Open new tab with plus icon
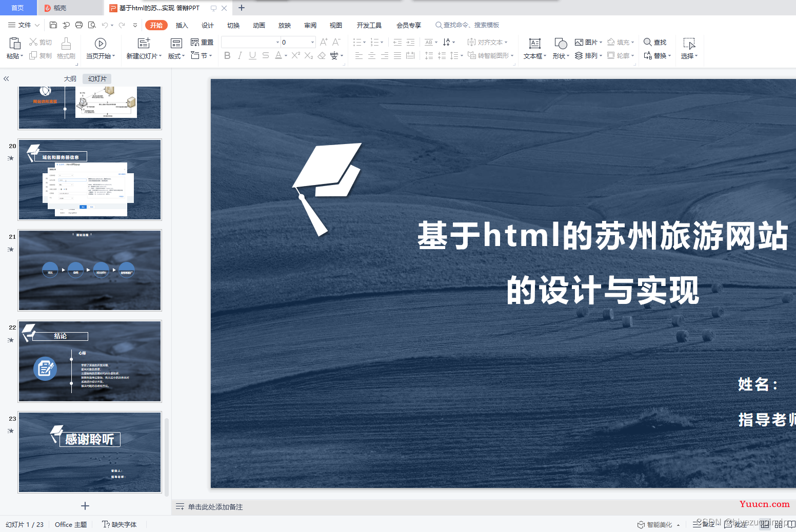Image resolution: width=796 pixels, height=532 pixels. click(x=242, y=8)
